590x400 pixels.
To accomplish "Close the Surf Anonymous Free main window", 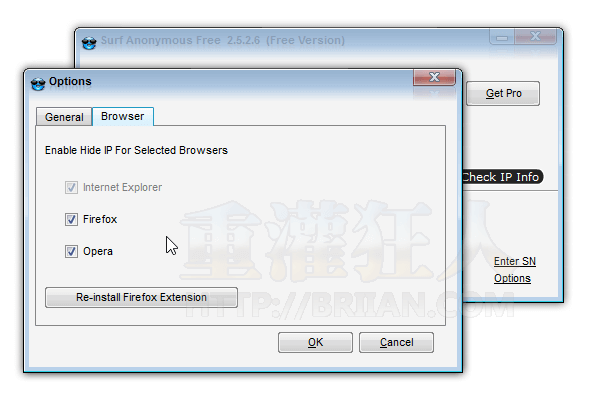I will tap(535, 37).
